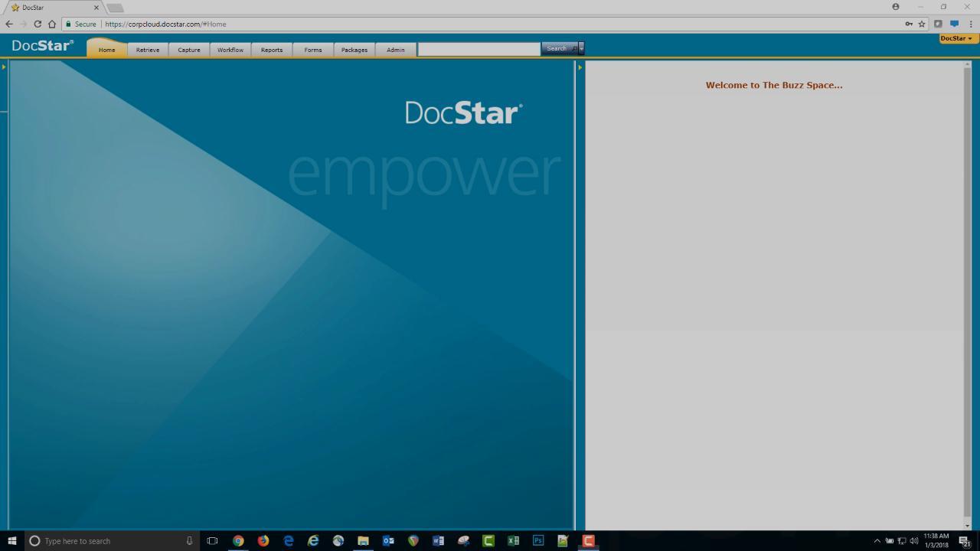Viewport: 980px width, 551px height.
Task: Bookmark this page with star icon
Action: pos(922,24)
